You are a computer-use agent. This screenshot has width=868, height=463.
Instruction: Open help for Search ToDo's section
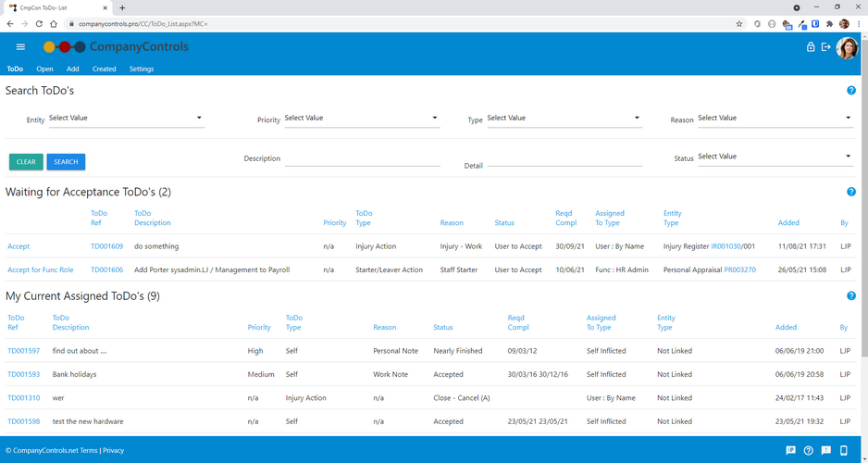851,90
